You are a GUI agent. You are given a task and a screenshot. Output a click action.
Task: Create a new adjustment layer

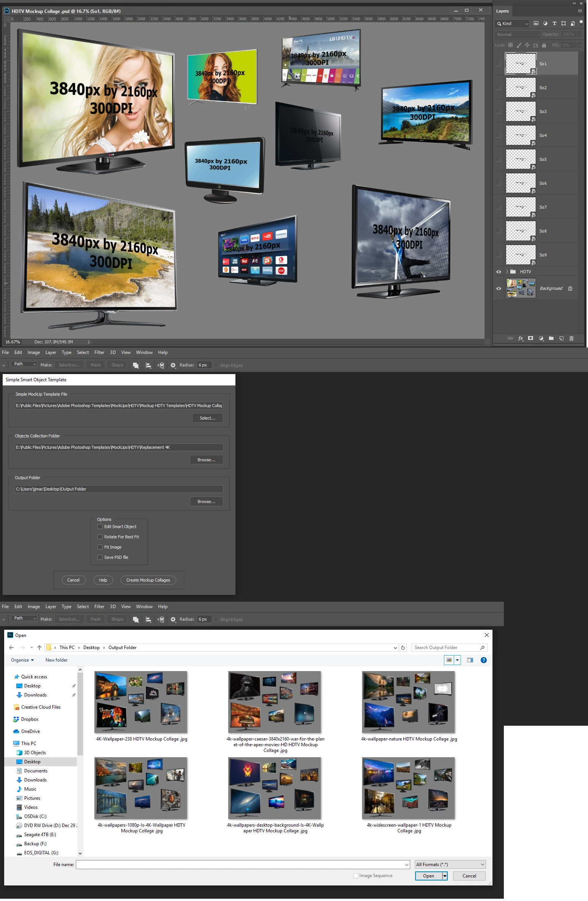coord(541,338)
